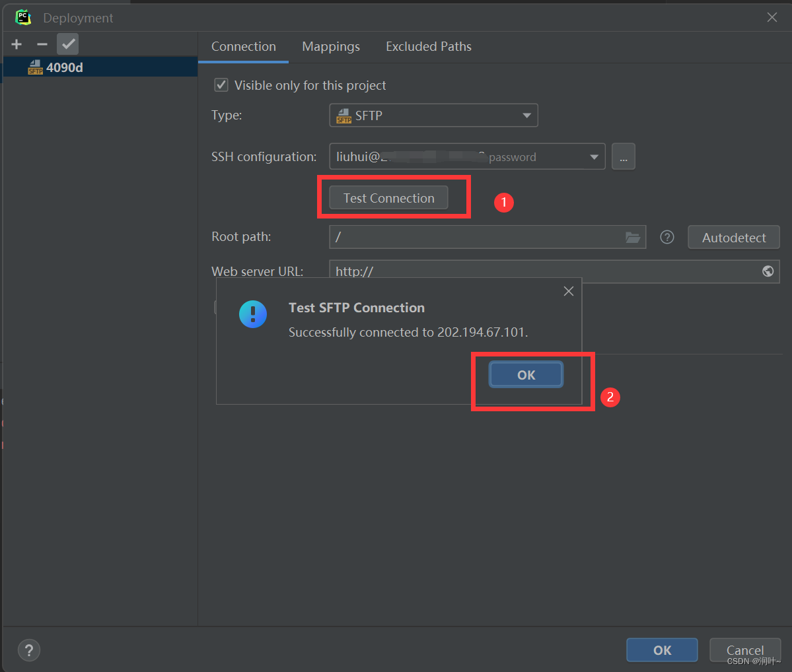792x672 pixels.
Task: Open the folder browser for Root path
Action: (633, 237)
